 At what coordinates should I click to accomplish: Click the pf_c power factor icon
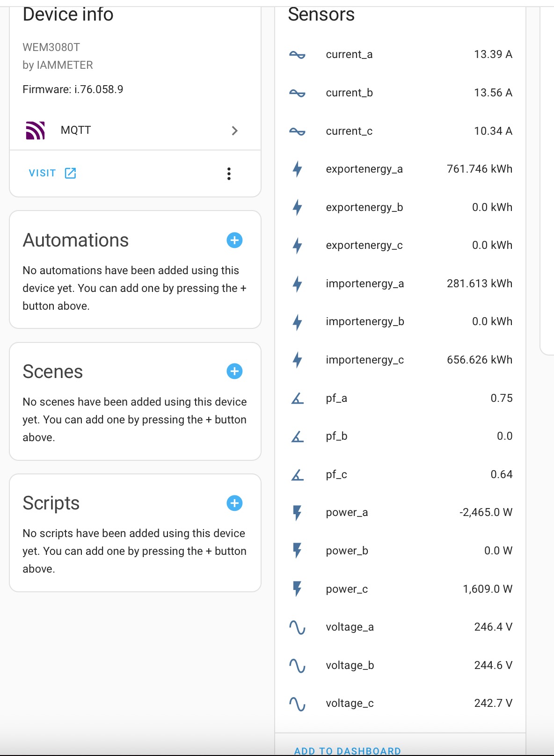coord(297,475)
